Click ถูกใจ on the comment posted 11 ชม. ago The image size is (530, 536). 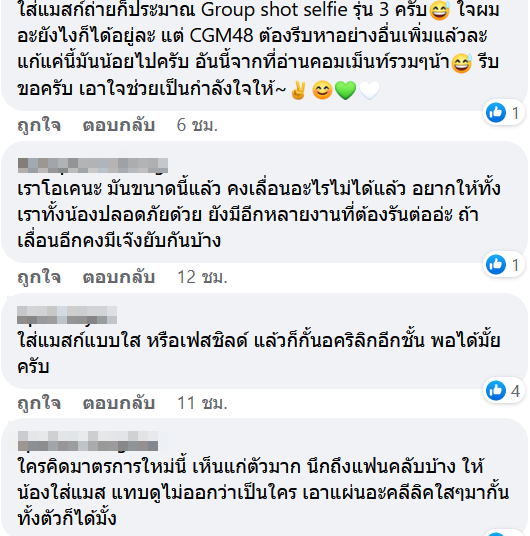[x=39, y=403]
